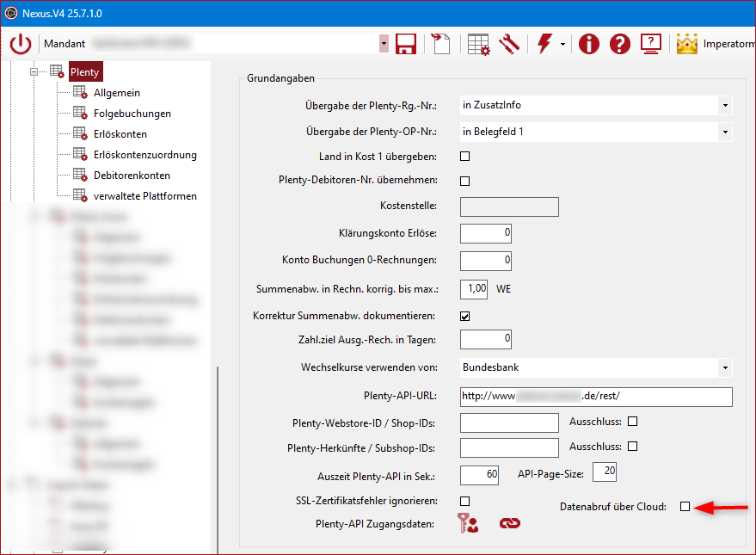Click the Klärungskonto Erlöse field
This screenshot has width=756, height=555.
(x=486, y=233)
